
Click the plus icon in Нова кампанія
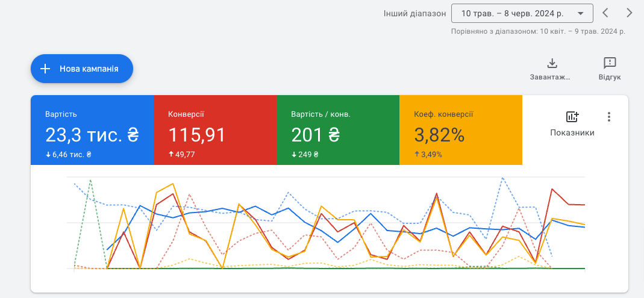45,69
